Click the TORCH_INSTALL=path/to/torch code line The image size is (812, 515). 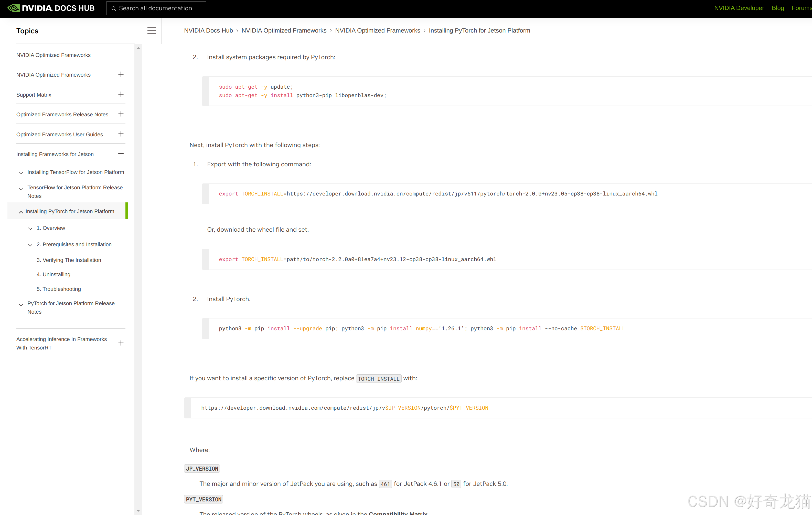coord(357,259)
